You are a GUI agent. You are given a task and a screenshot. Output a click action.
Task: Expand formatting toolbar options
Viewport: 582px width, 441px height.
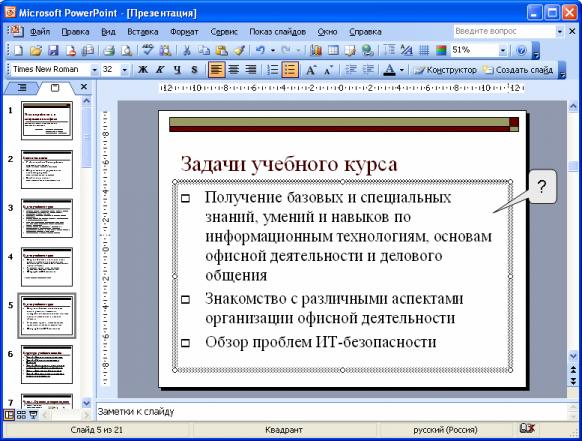pyautogui.click(x=562, y=70)
